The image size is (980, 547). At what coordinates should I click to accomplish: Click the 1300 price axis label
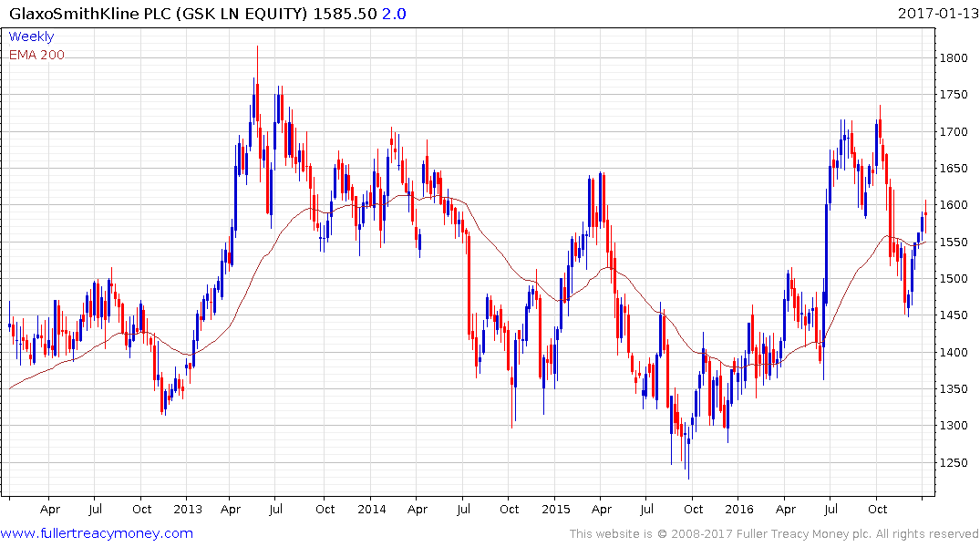pyautogui.click(x=954, y=426)
